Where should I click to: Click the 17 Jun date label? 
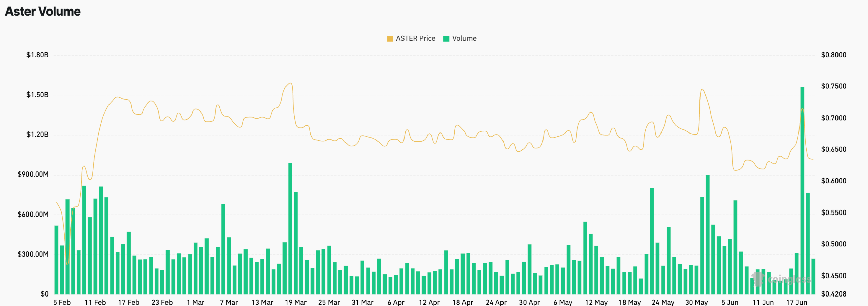tap(797, 302)
